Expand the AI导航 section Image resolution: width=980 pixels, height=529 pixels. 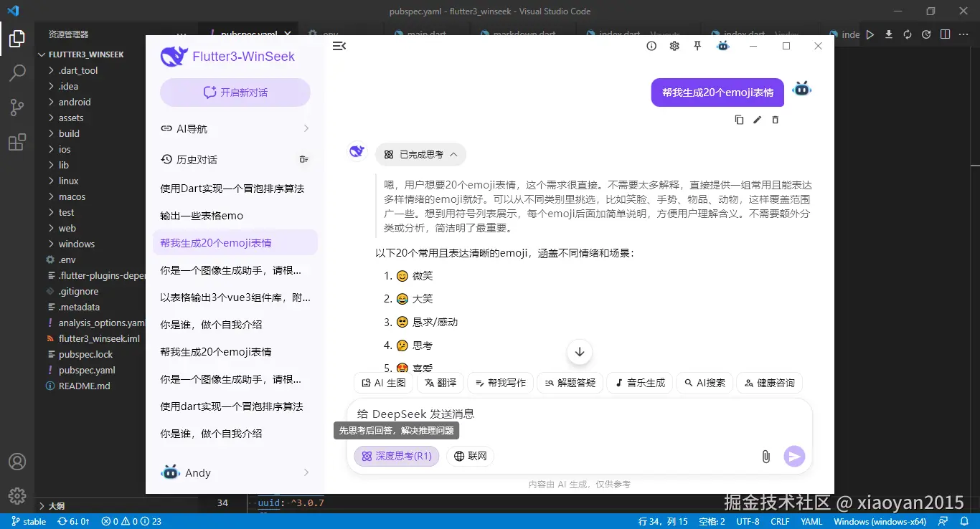(235, 128)
